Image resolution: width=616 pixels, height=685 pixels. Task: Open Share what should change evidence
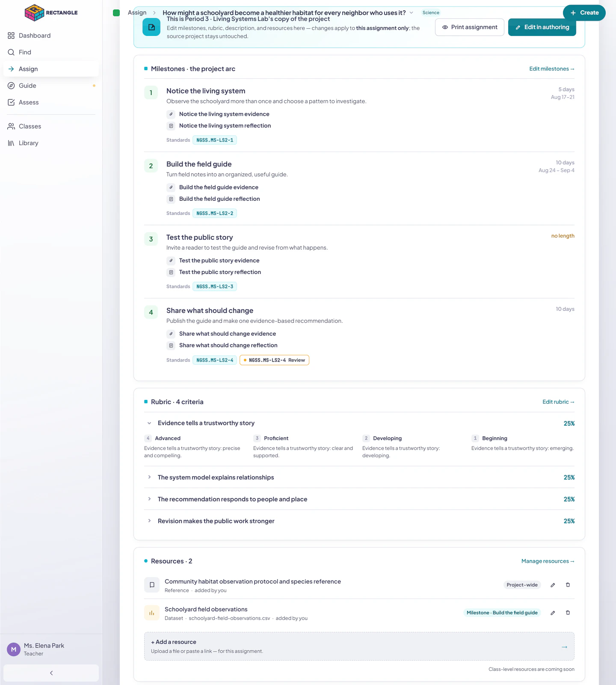pyautogui.click(x=228, y=334)
